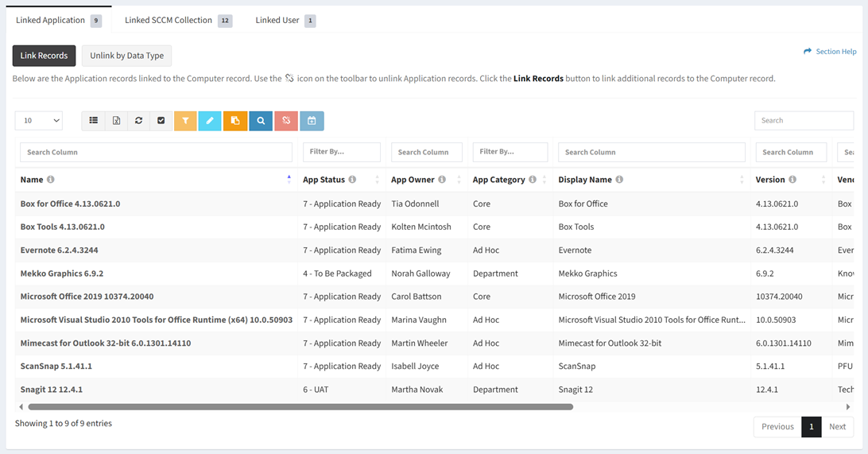Refresh the table with the reload icon
This screenshot has height=454, width=868.
coord(138,121)
